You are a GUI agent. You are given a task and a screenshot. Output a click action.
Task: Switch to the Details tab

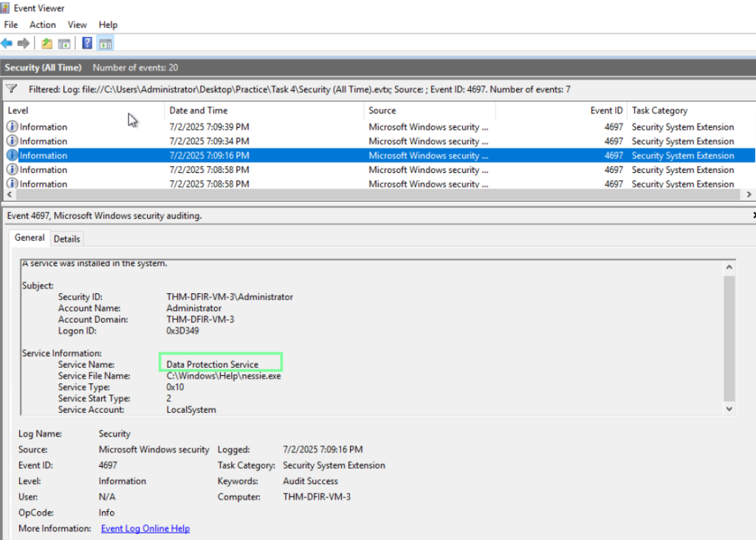point(66,239)
